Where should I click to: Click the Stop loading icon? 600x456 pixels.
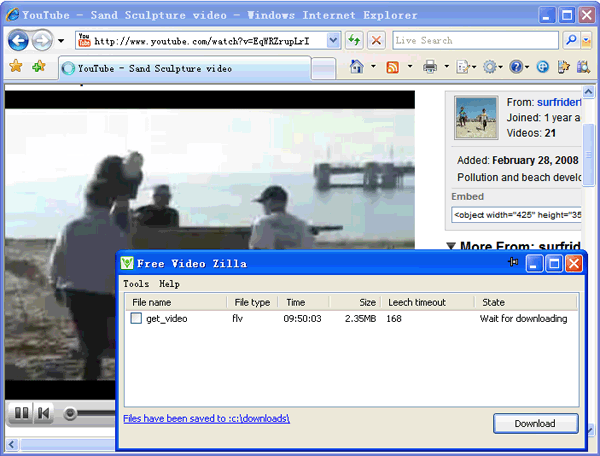coord(376,41)
